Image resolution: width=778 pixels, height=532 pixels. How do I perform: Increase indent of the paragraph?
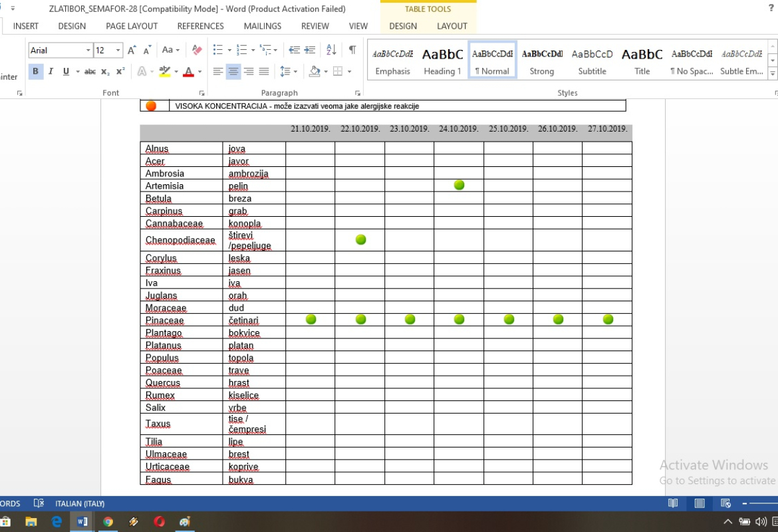(310, 50)
